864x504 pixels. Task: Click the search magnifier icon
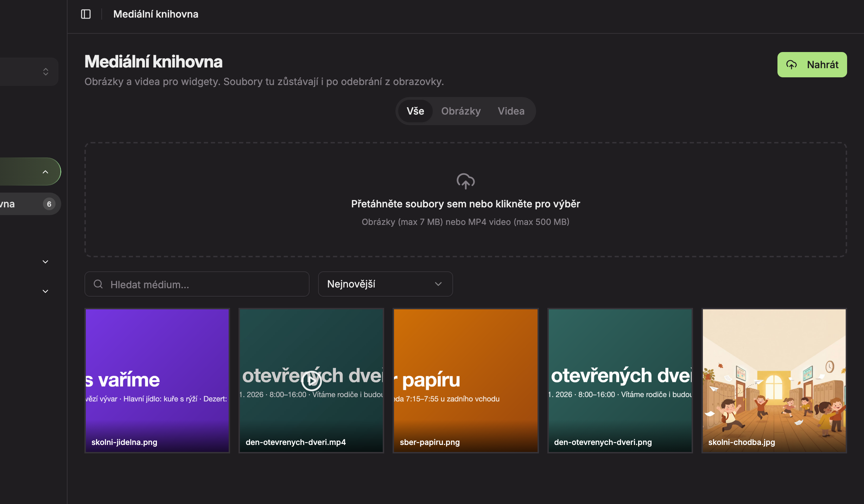98,284
